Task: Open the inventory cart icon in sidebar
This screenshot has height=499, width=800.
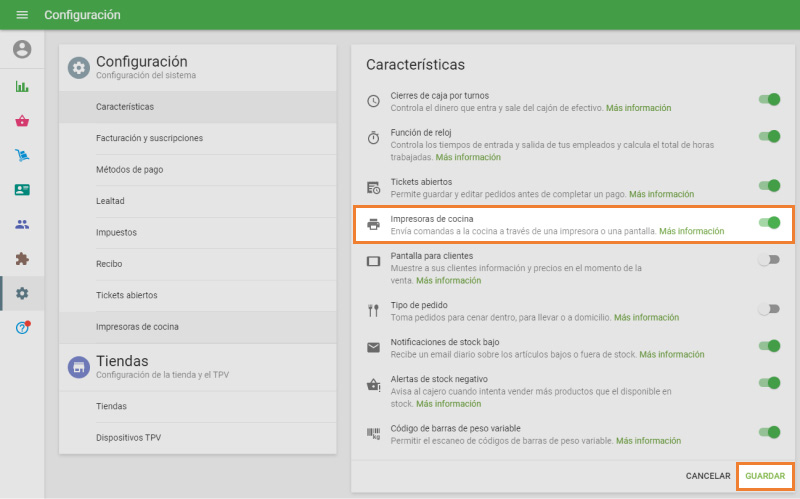Action: point(22,155)
